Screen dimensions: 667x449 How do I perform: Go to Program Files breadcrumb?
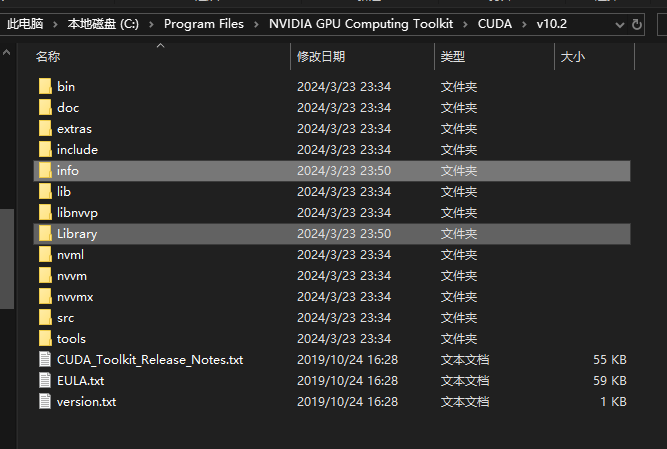click(x=204, y=24)
